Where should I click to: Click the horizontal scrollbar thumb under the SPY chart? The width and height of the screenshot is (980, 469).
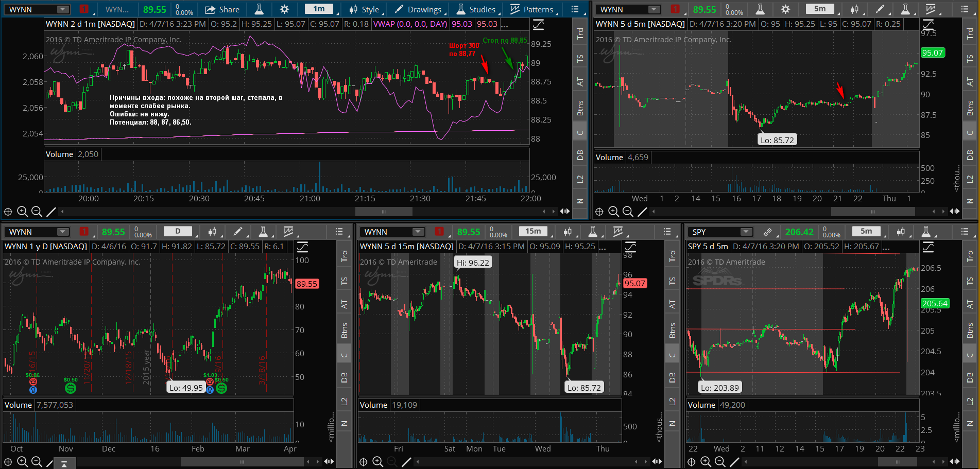[x=898, y=462]
